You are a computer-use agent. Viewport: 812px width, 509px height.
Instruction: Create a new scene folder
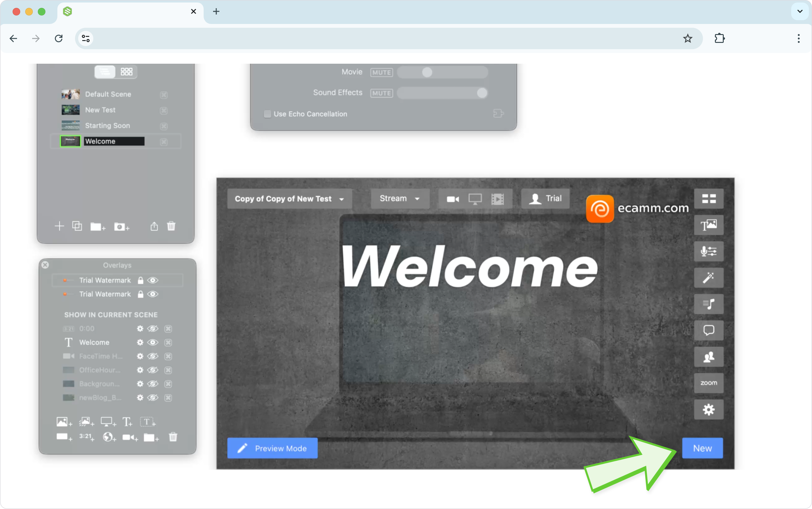click(x=98, y=226)
